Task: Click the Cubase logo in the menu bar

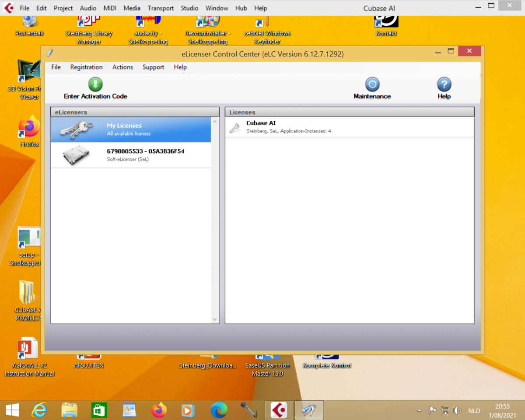Action: [x=8, y=8]
